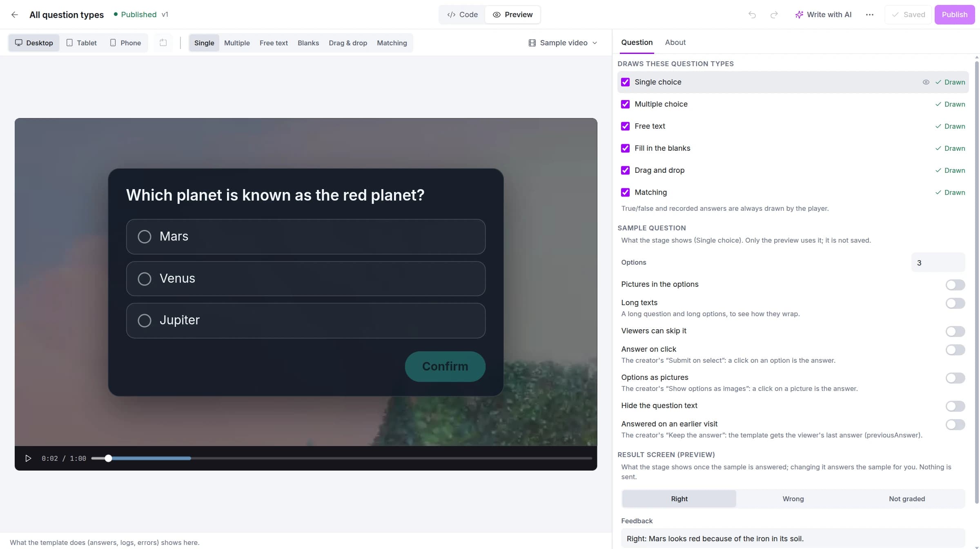Play the sample video

[28, 458]
